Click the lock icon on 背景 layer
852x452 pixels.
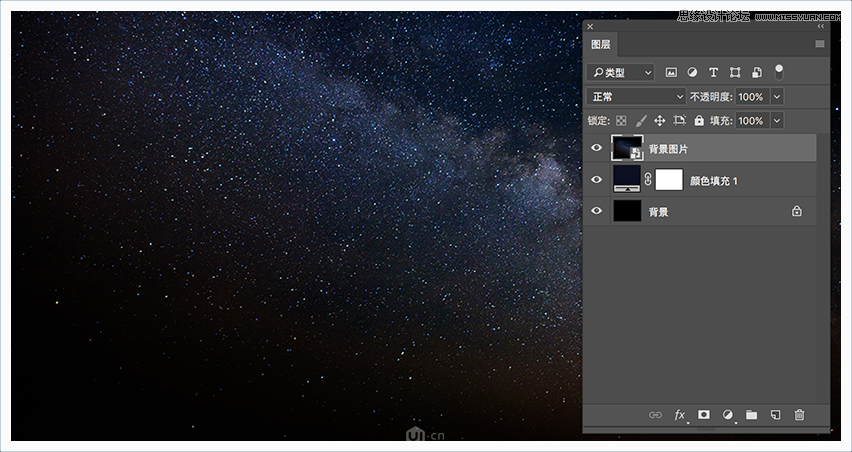(x=797, y=211)
